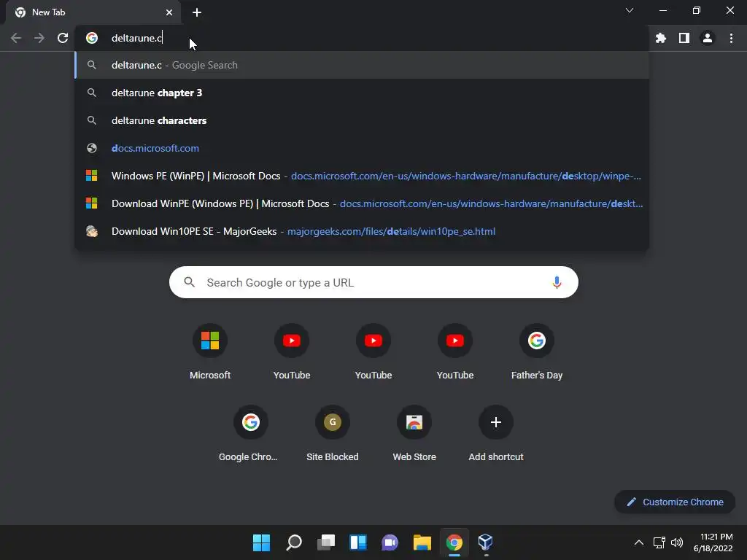The image size is (747, 560).
Task: Expand the tab search chevron
Action: pyautogui.click(x=630, y=10)
